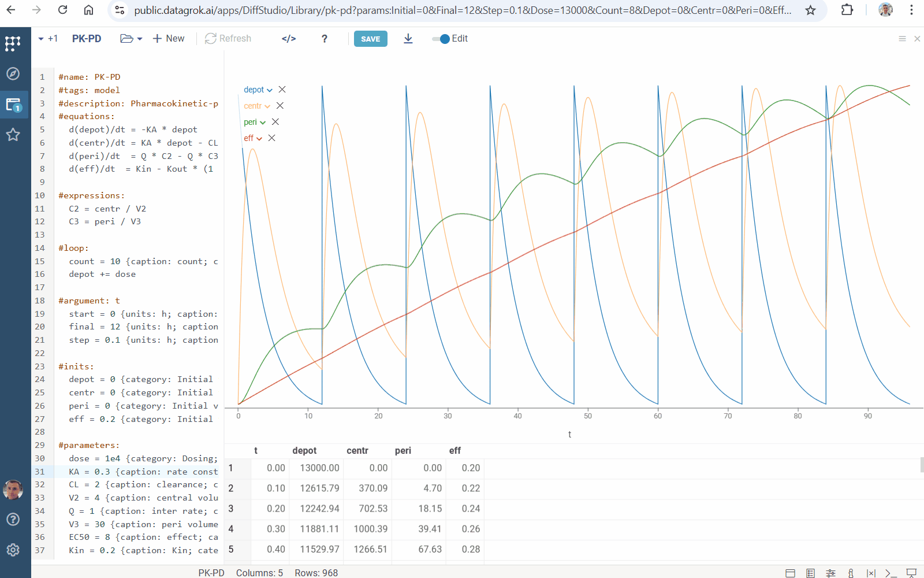This screenshot has width=924, height=578.
Task: Click the New button
Action: click(x=169, y=39)
